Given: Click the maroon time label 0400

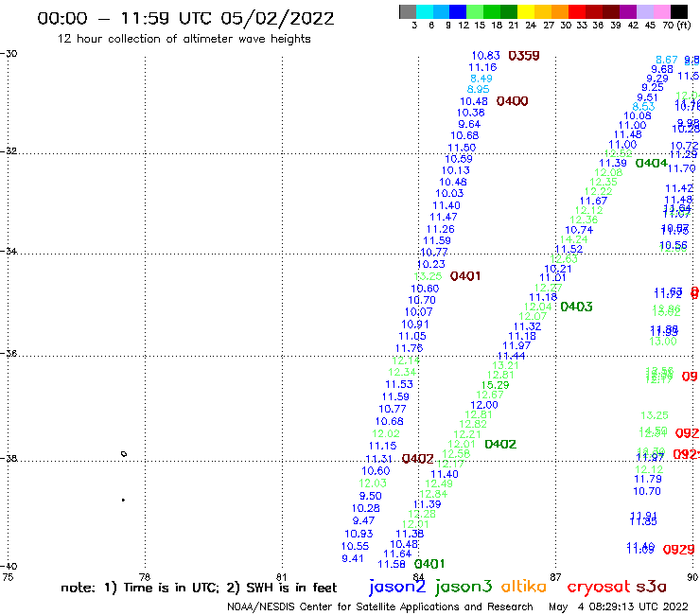Looking at the screenshot, I should tap(512, 101).
